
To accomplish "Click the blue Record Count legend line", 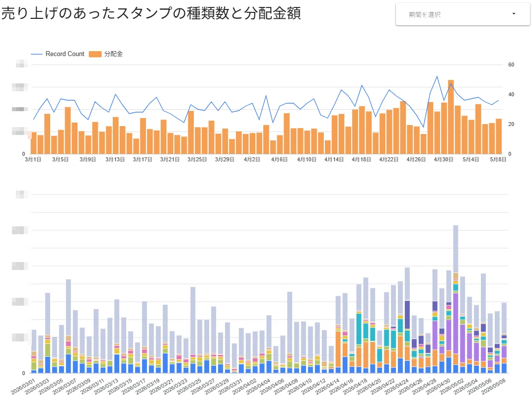I will 37,54.
